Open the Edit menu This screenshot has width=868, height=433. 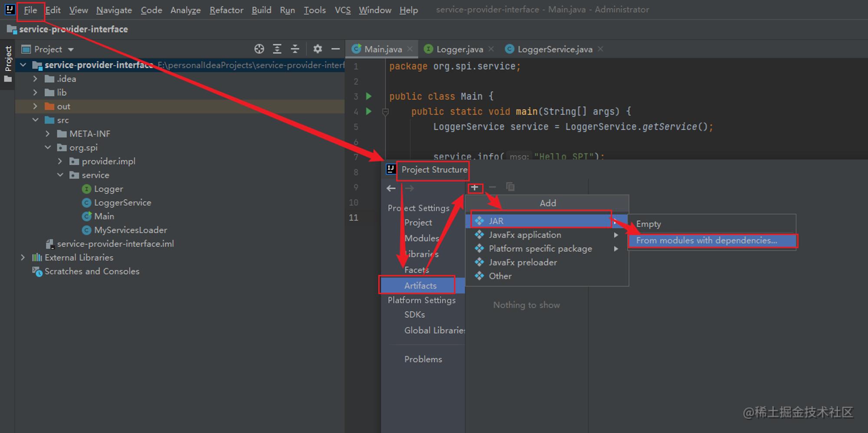[53, 10]
